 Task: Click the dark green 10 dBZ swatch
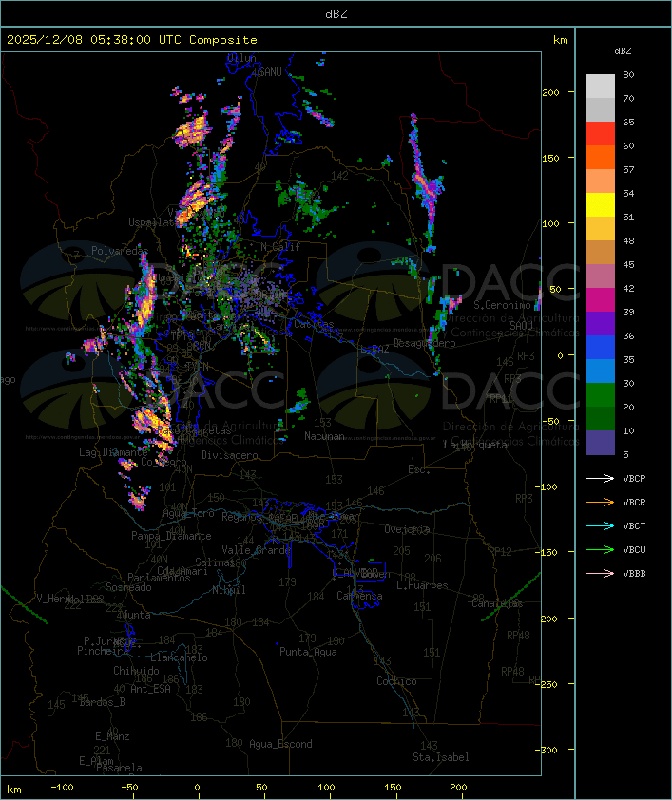tap(600, 419)
